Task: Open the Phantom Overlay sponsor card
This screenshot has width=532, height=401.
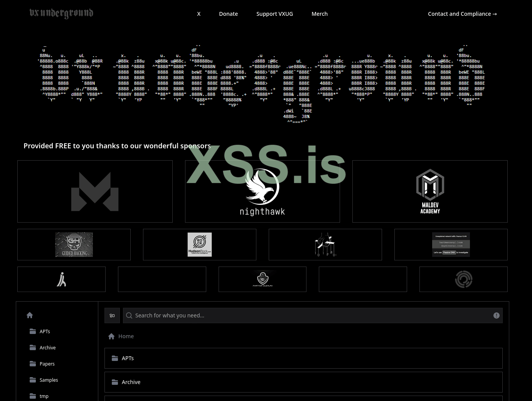Action: (263, 279)
